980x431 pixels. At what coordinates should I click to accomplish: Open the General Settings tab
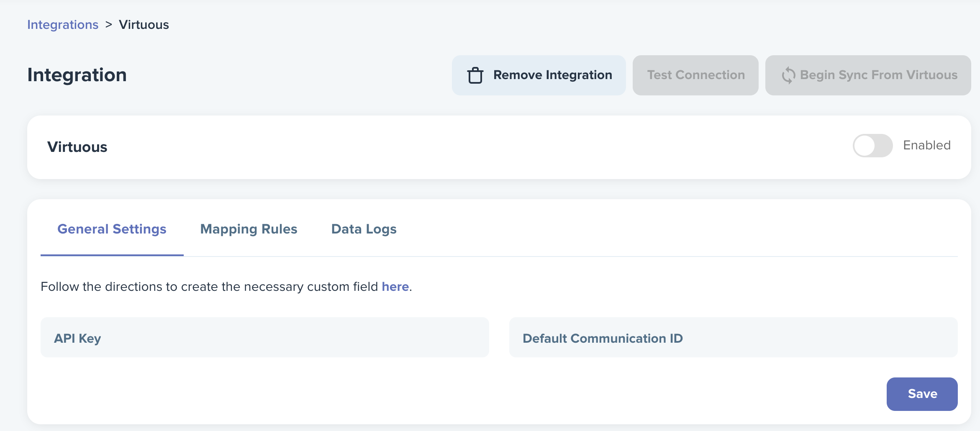click(x=112, y=229)
